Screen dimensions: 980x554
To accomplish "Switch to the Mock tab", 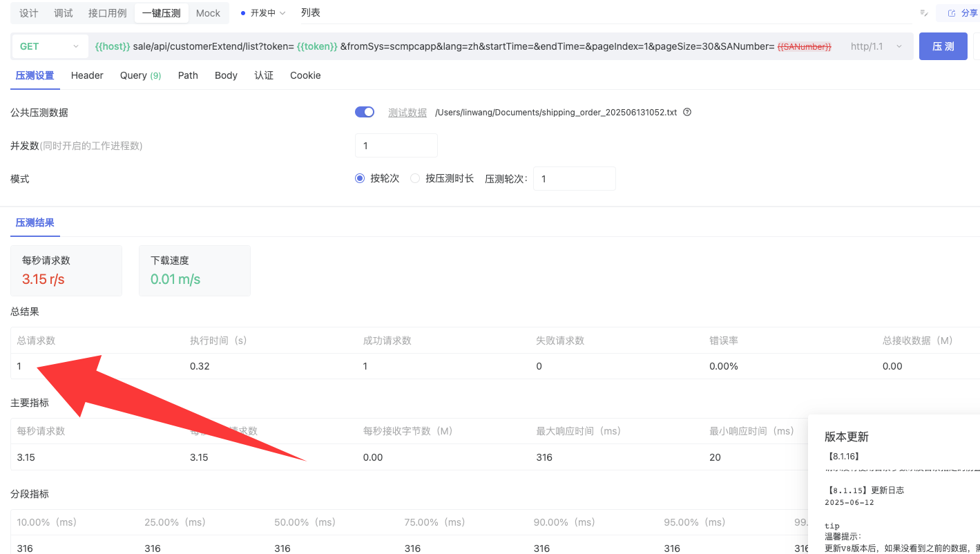I will [x=208, y=13].
